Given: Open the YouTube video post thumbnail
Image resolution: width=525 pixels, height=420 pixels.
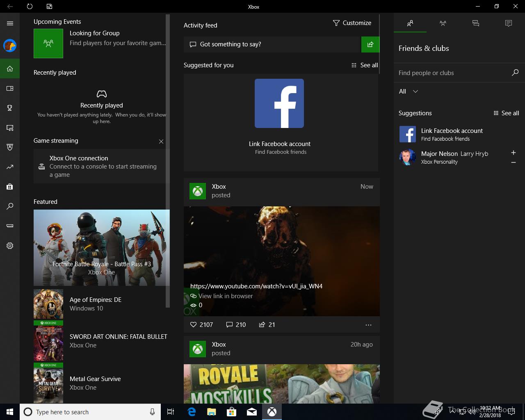Looking at the screenshot, I should pyautogui.click(x=282, y=261).
